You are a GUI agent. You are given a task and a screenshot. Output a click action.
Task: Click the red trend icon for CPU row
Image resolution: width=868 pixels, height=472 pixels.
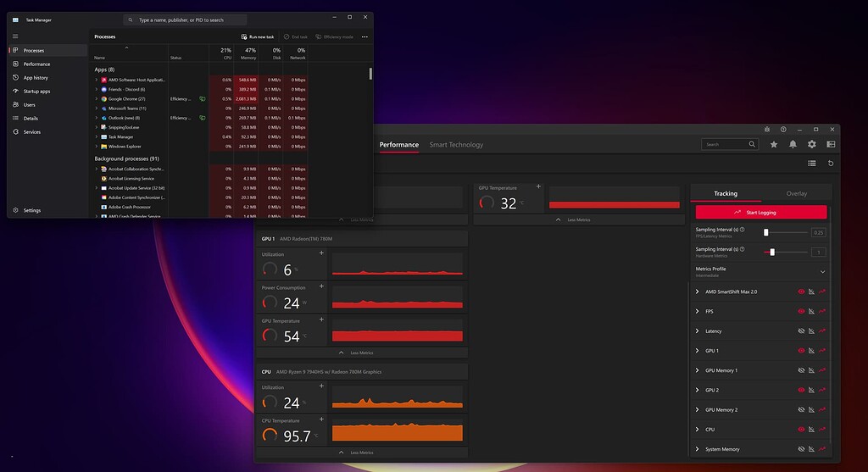[x=822, y=430]
